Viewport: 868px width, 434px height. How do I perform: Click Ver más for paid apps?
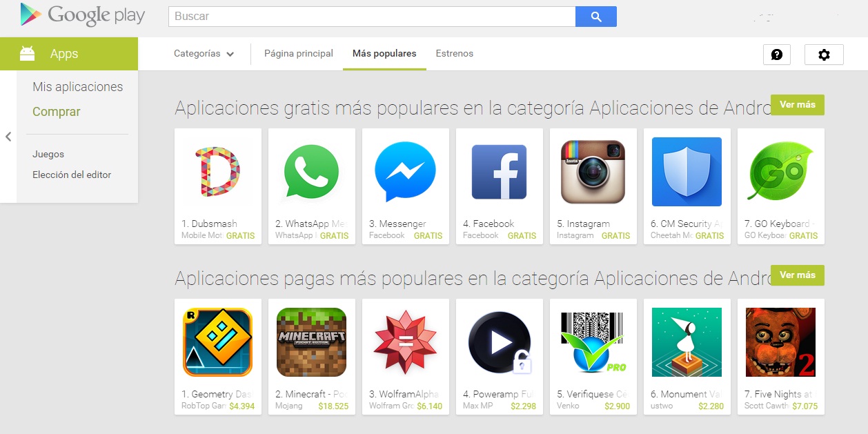pos(798,275)
